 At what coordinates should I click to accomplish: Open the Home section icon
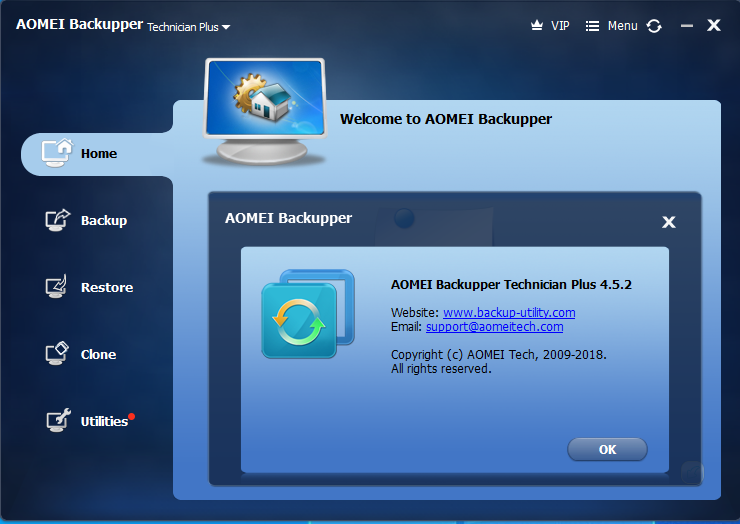57,153
